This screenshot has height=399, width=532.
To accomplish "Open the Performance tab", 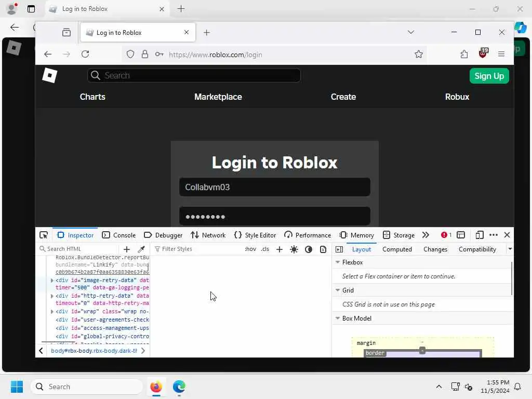I will [308, 235].
